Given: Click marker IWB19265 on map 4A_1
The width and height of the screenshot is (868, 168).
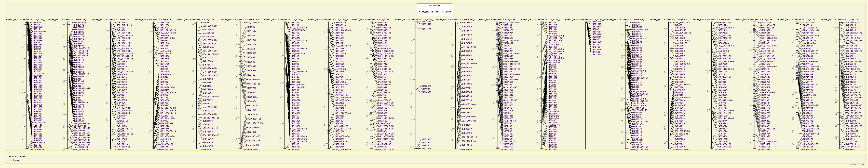Looking at the screenshot, I should tap(426, 29).
